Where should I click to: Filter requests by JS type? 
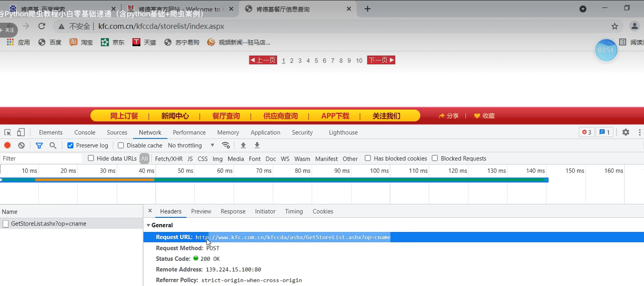tap(190, 159)
